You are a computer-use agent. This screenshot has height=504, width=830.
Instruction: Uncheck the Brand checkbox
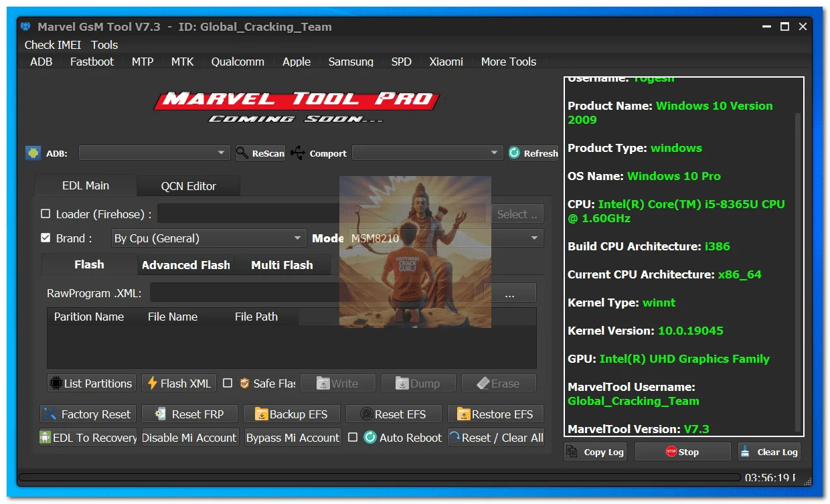[46, 238]
